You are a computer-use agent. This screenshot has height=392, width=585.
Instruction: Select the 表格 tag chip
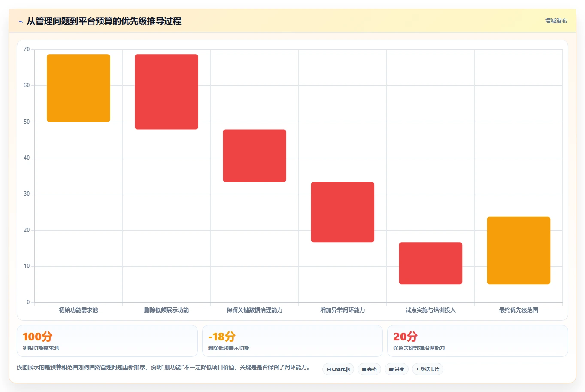(369, 369)
